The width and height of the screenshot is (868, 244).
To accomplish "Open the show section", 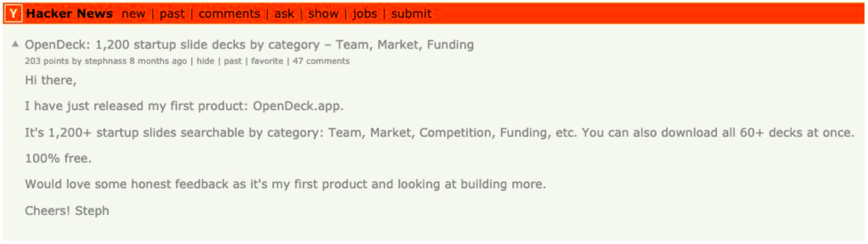I will pos(323,13).
